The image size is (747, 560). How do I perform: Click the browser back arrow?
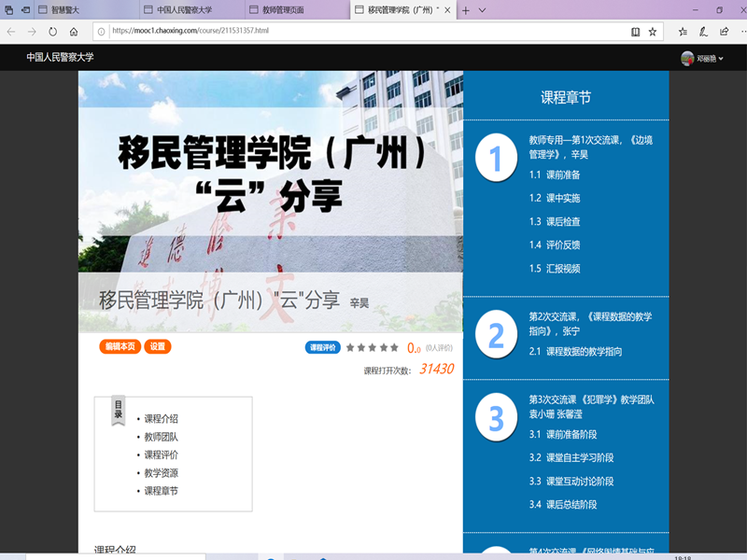tap(11, 31)
